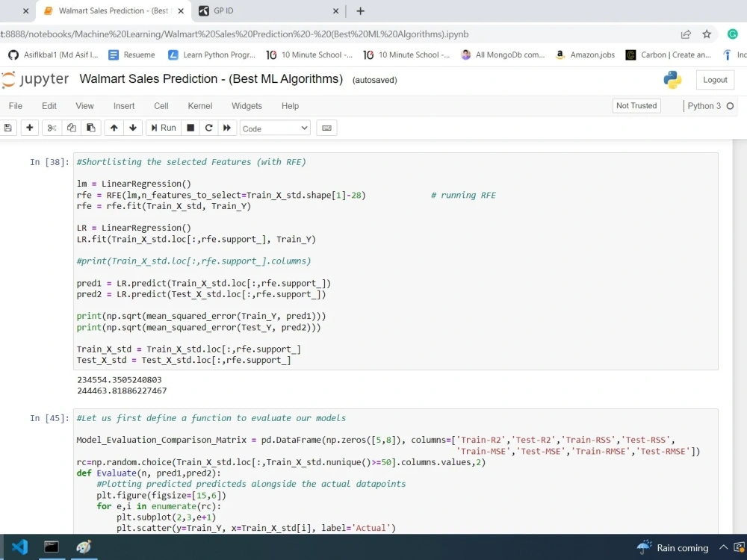Expand hidden icons in the system tray
The width and height of the screenshot is (747, 560).
pyautogui.click(x=723, y=547)
